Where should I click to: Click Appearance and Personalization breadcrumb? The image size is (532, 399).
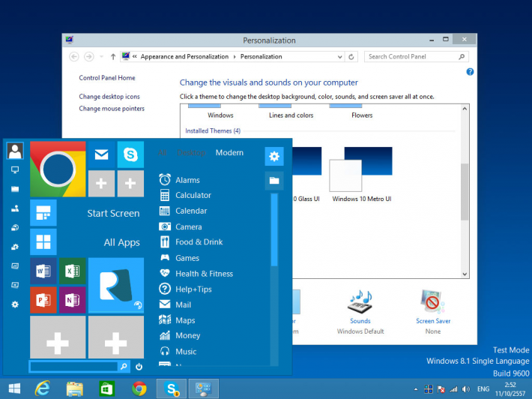pyautogui.click(x=184, y=57)
